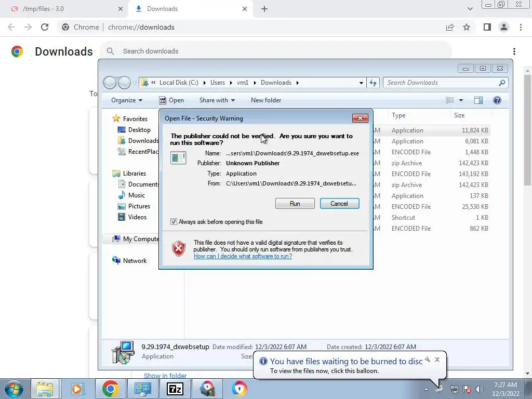Click the Chrome page vertical scrollbar
532x399 pixels.
(x=528, y=130)
